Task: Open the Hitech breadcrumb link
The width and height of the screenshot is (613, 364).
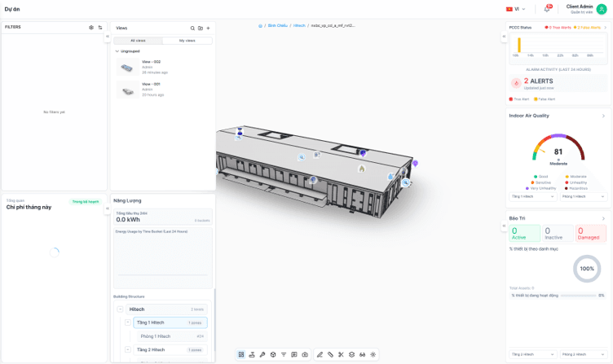Action: coord(299,26)
